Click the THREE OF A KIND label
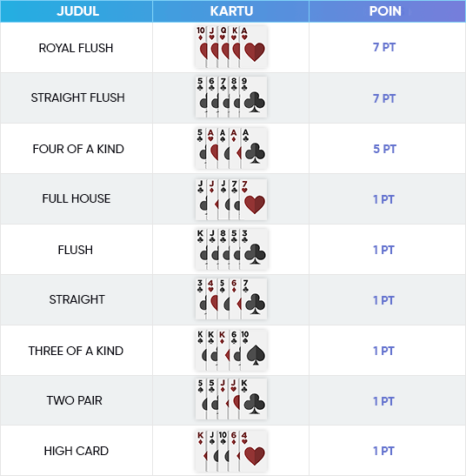The height and width of the screenshot is (476, 466). (76, 351)
